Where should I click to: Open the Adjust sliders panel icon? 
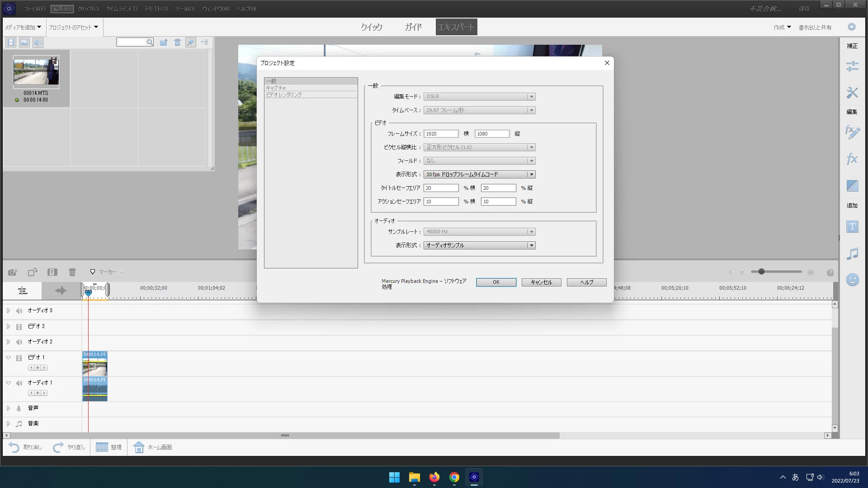[x=852, y=66]
